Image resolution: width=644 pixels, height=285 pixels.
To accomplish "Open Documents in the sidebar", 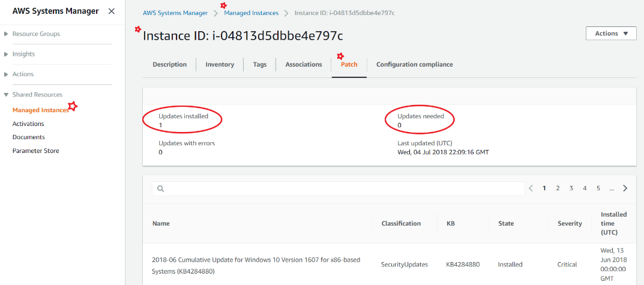I will [28, 137].
